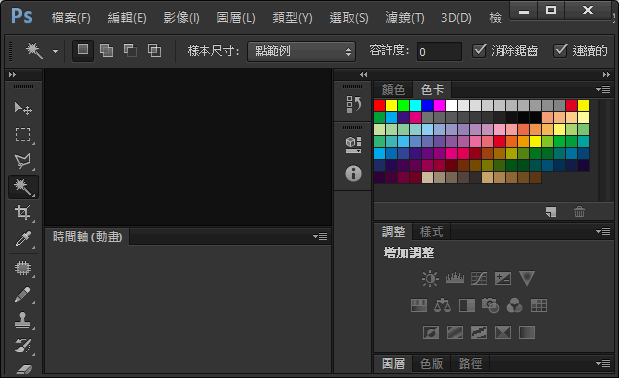This screenshot has height=378, width=619.
Task: Add an Exposure adjustment
Action: [503, 279]
